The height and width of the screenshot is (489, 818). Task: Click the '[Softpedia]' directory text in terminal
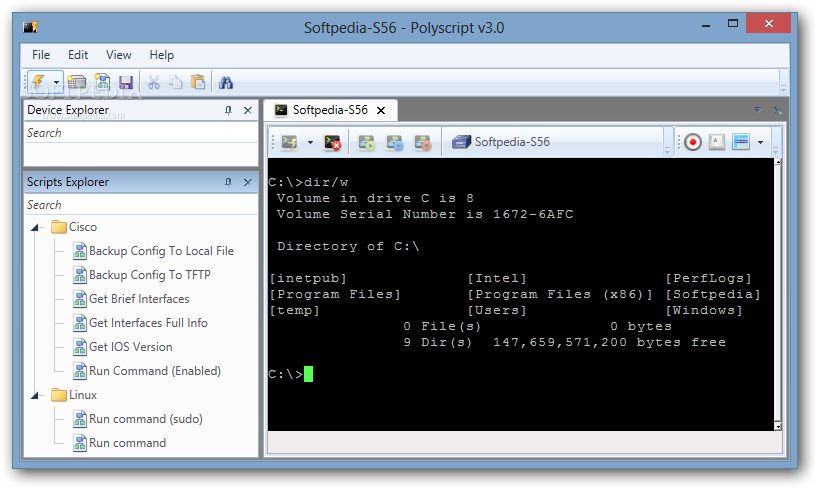713,294
